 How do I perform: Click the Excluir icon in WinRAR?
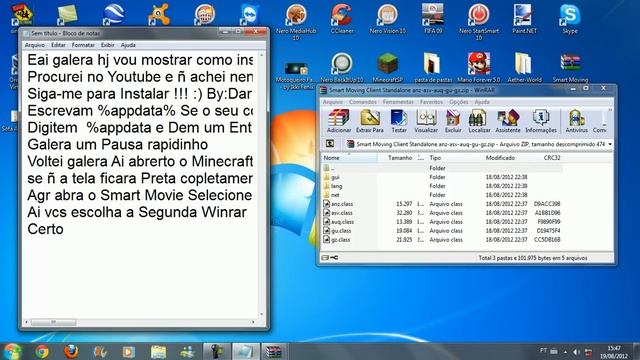[453, 121]
